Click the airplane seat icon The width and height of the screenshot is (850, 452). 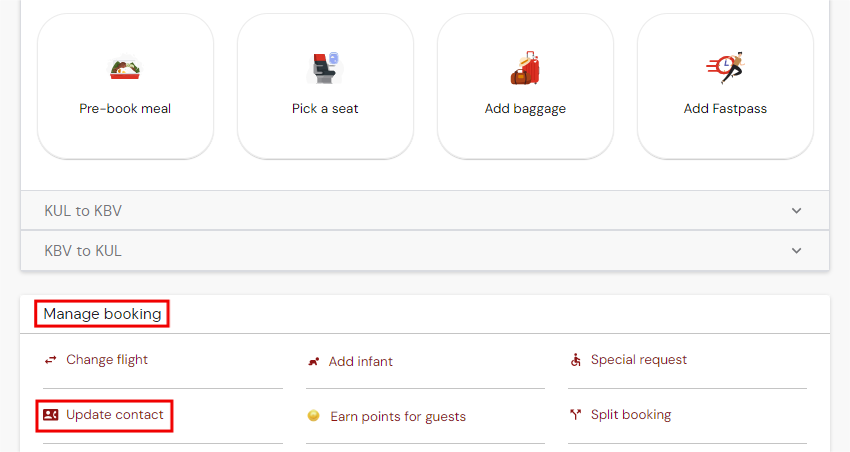324,68
